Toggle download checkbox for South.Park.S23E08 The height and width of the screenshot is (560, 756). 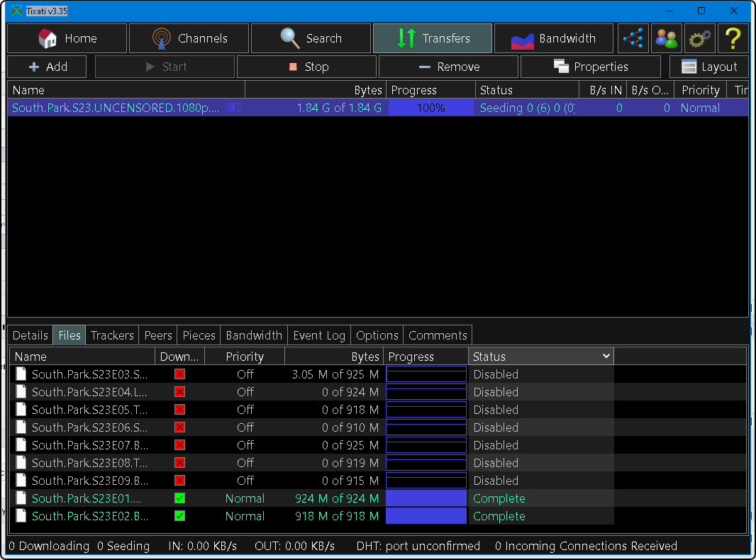coord(180,463)
